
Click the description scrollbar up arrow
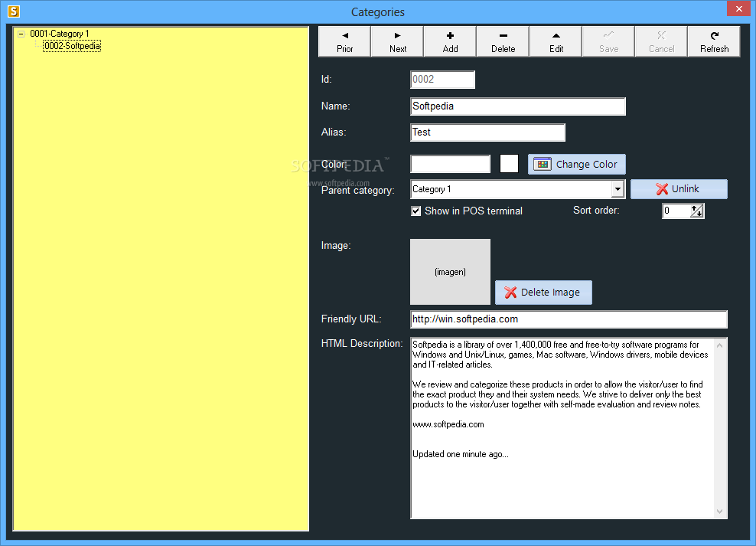[x=720, y=345]
